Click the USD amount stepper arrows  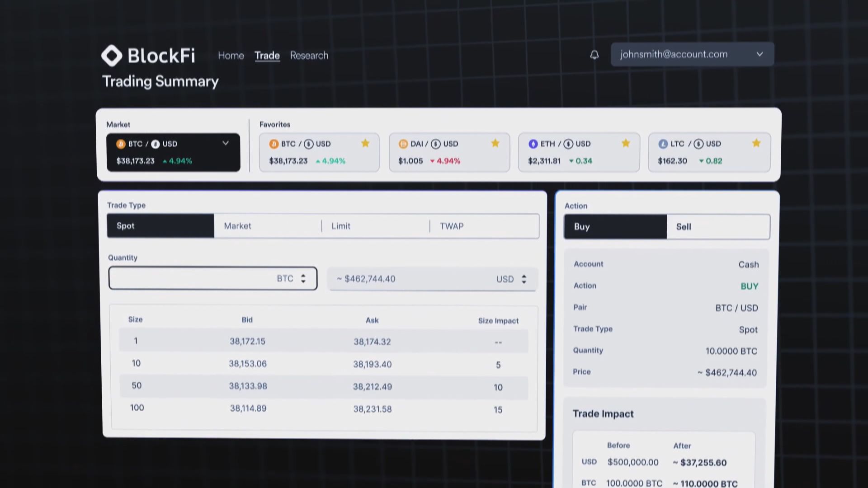tap(524, 279)
